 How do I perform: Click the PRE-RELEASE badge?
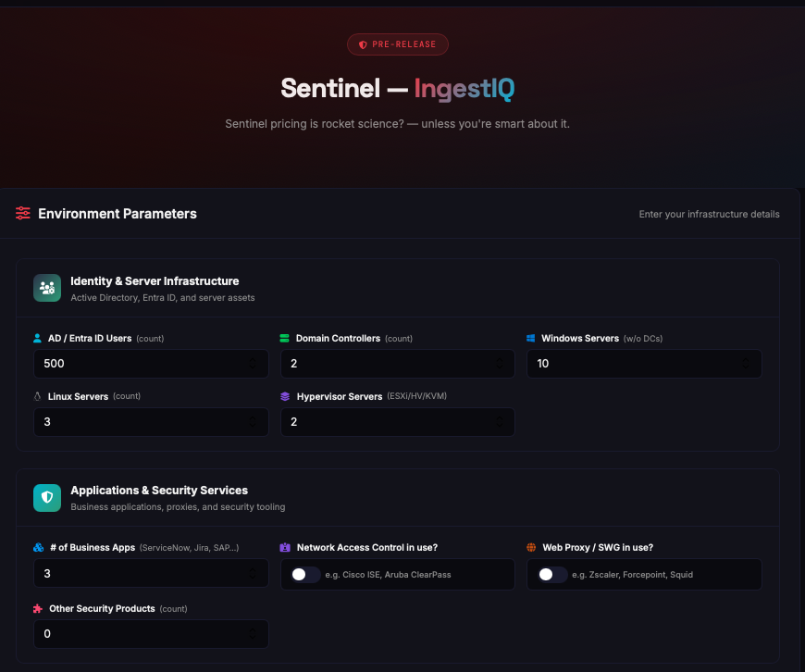[398, 44]
